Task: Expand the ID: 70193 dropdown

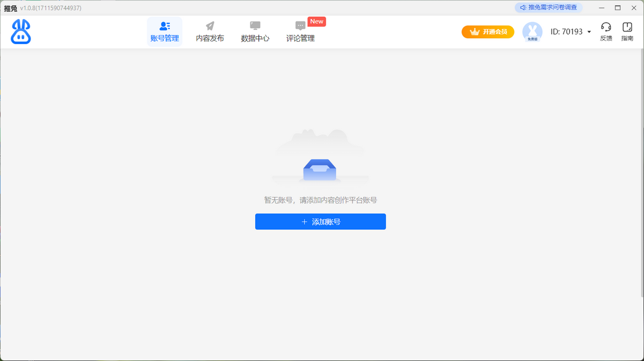Action: [x=588, y=32]
